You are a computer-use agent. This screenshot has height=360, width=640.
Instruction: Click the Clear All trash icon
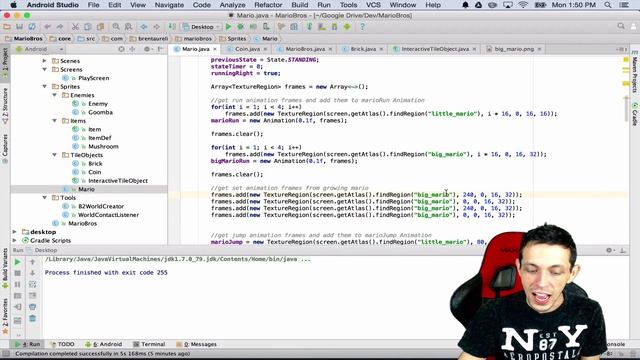coord(33,318)
